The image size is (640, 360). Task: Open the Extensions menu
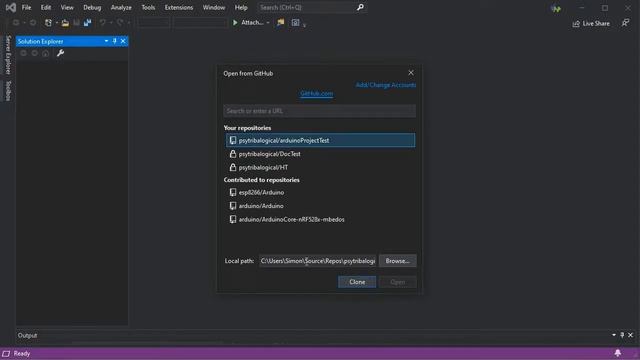[x=179, y=7]
